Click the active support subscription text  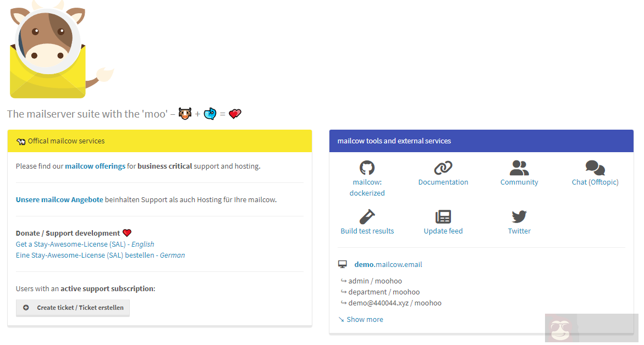108,289
